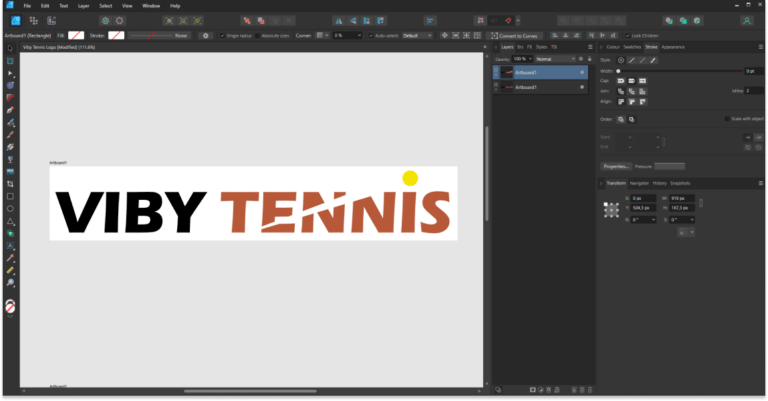
Task: Select the Vector Crop tool
Action: coord(10,184)
